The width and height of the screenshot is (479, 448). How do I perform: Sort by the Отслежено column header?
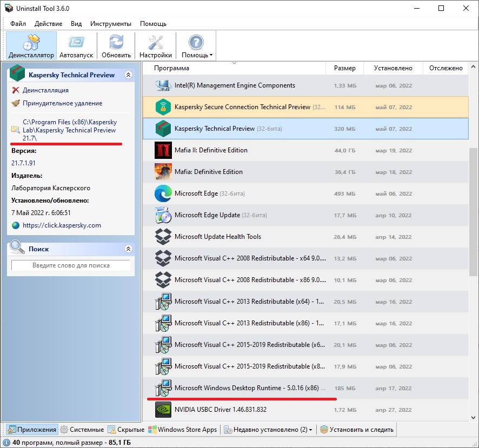click(445, 68)
